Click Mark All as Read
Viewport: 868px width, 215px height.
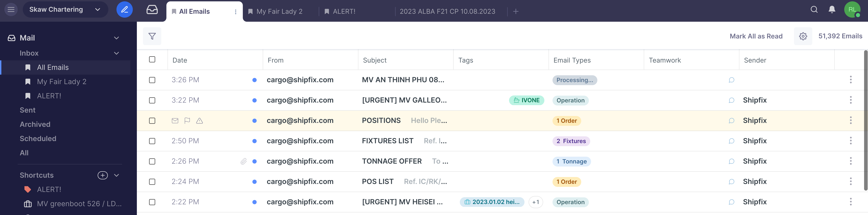pyautogui.click(x=756, y=36)
